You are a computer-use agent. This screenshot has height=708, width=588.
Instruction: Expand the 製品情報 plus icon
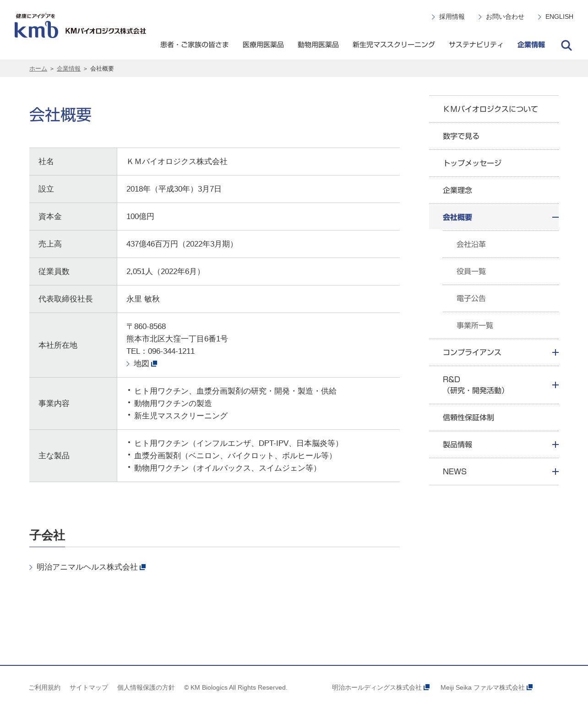tap(555, 445)
